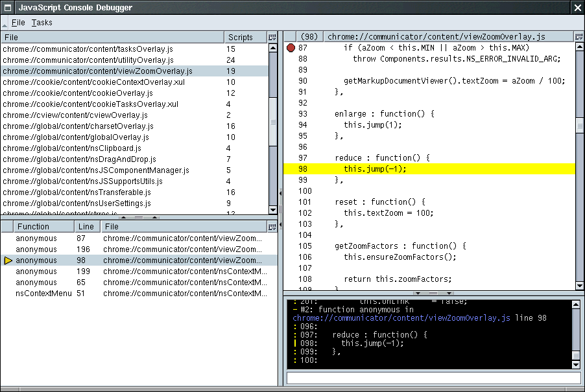Screen dimensions: 585x392
Task: Click source line 94 this.jump(1)
Action: tap(429, 125)
